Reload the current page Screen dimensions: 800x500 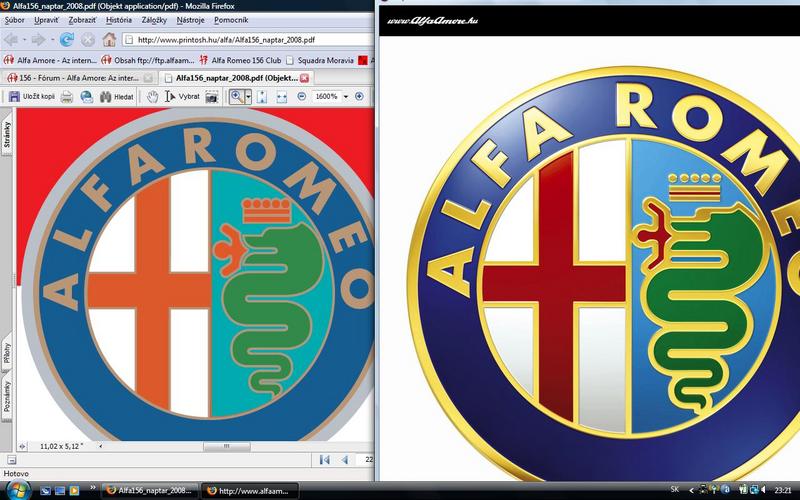[x=67, y=39]
